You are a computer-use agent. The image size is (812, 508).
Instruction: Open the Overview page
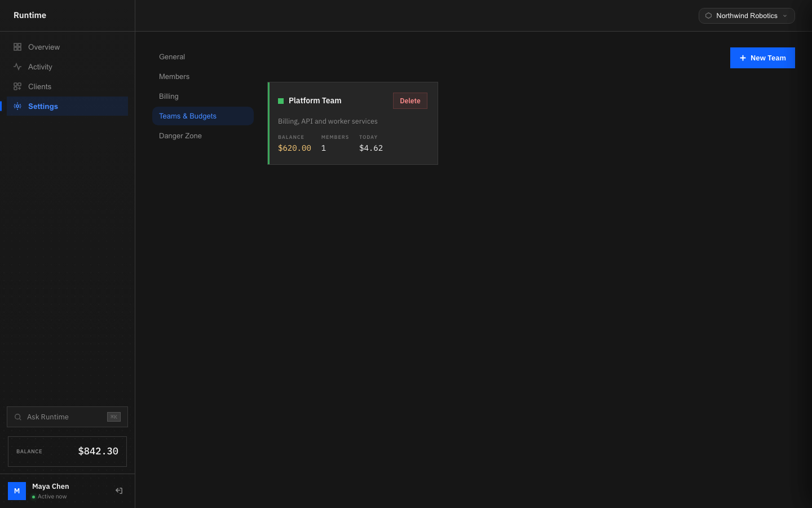[x=67, y=47]
